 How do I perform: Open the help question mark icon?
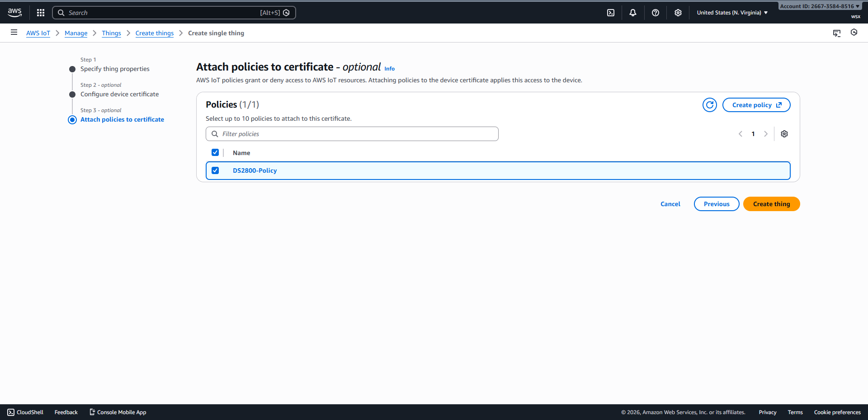click(x=656, y=13)
